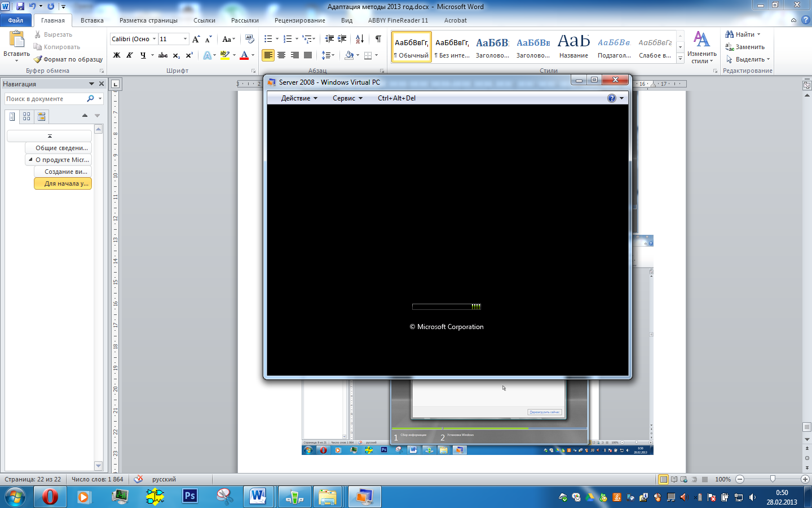Decrease paragraph indent
Viewport: 812px width, 508px height.
tap(329, 39)
